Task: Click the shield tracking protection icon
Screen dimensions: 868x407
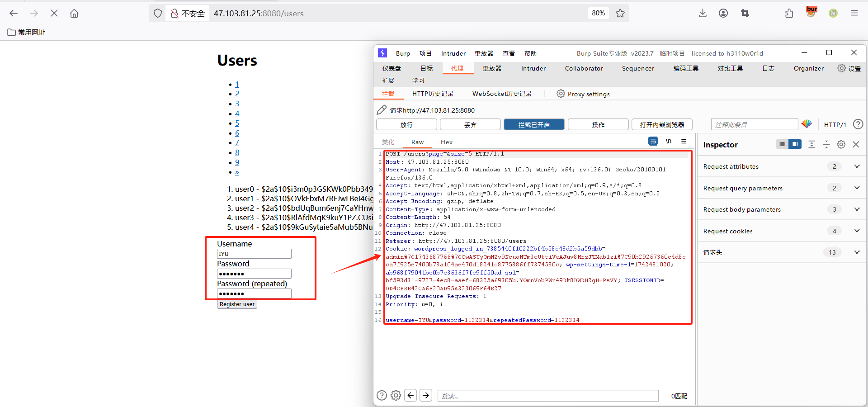Action: click(157, 13)
